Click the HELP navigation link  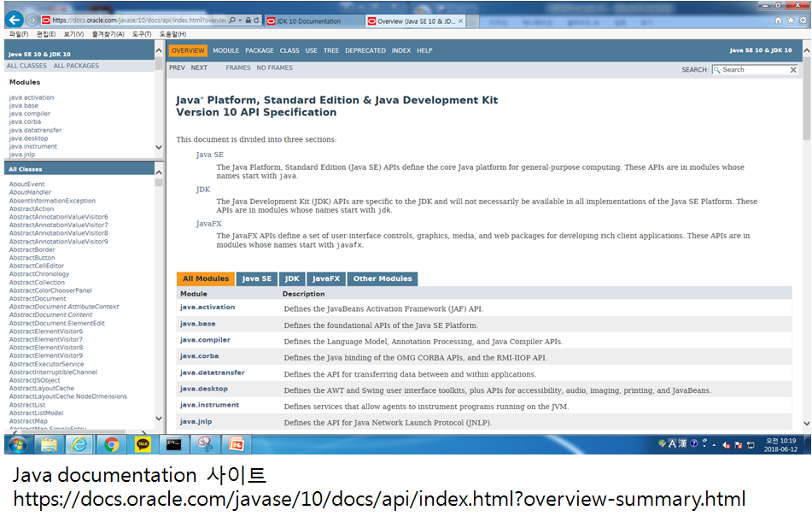pyautogui.click(x=424, y=50)
